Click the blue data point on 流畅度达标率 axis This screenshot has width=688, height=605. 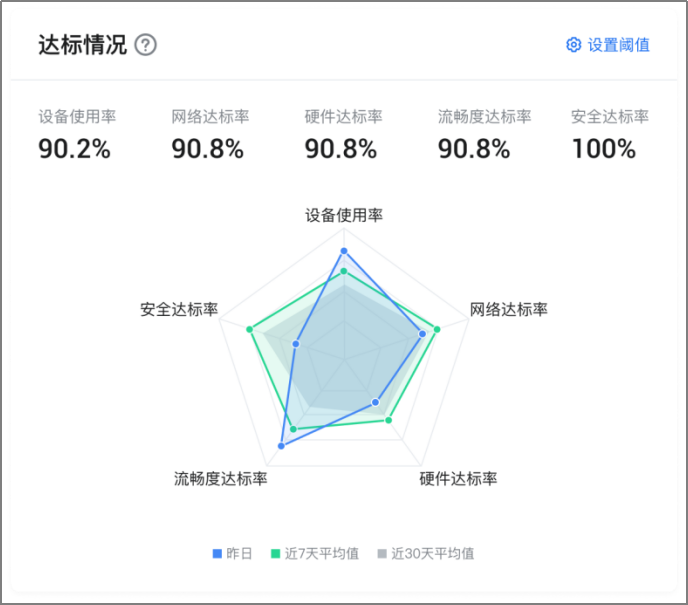[x=282, y=446]
